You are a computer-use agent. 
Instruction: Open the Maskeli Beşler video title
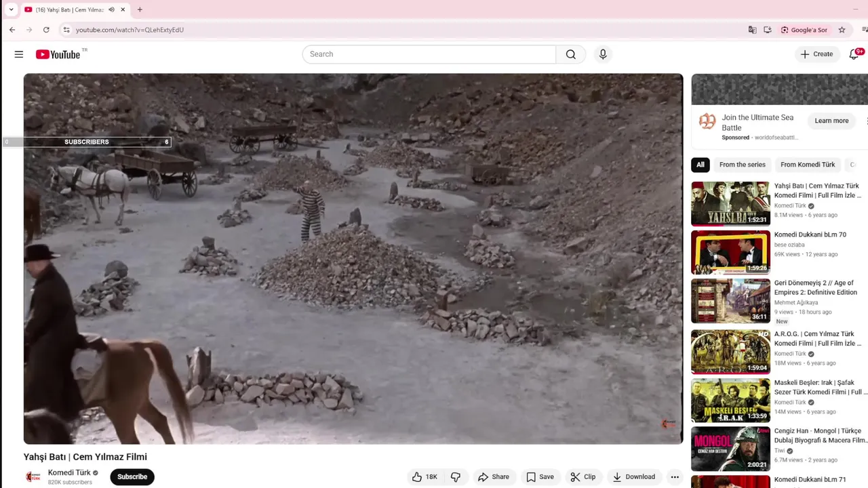pyautogui.click(x=821, y=387)
